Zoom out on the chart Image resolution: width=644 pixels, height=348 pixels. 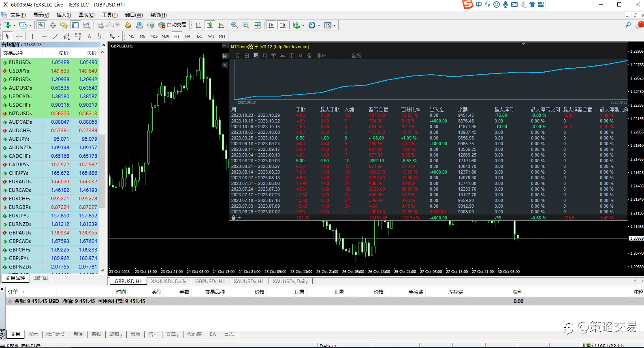pos(246,25)
